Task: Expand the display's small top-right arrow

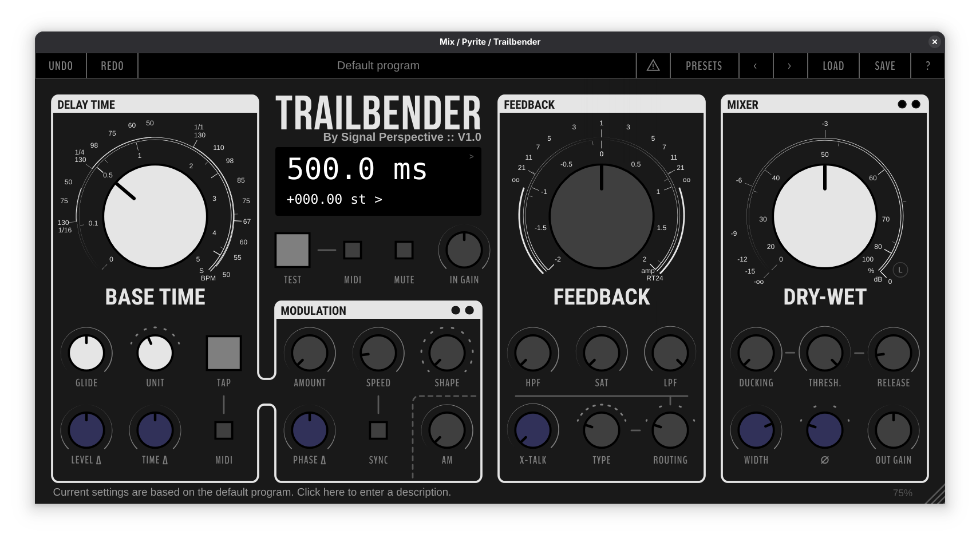Action: tap(471, 157)
